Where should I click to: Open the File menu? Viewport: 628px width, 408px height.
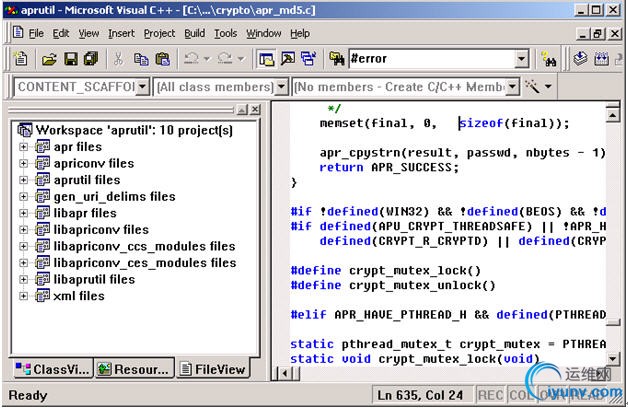pos(36,33)
